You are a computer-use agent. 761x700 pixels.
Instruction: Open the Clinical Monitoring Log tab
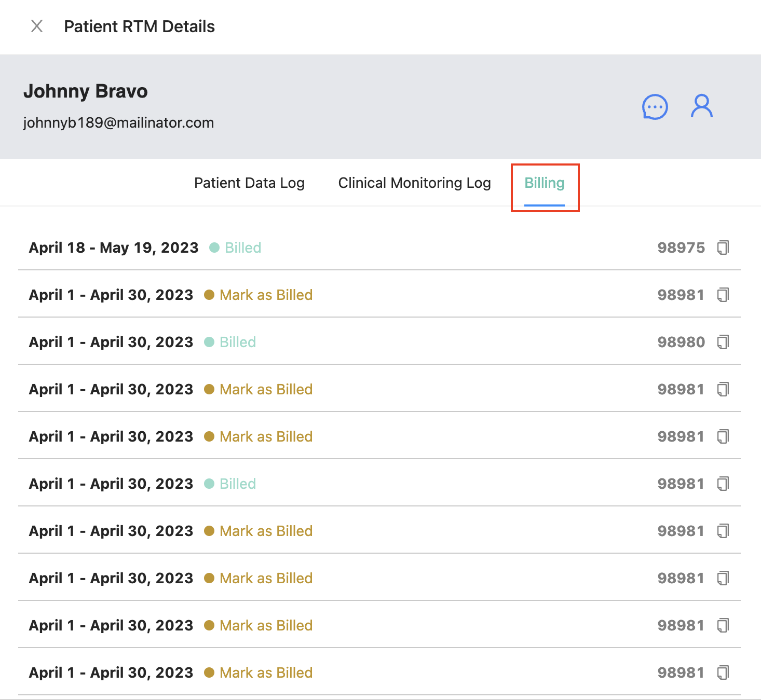pos(414,183)
